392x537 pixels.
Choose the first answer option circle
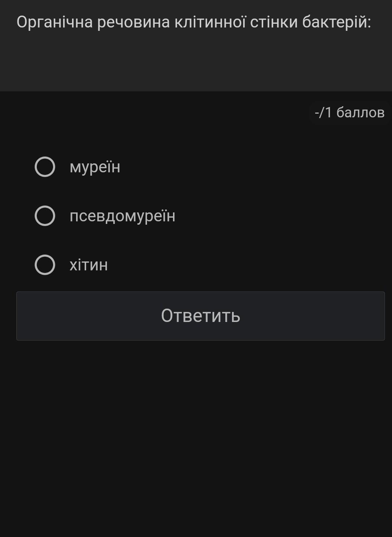45,167
